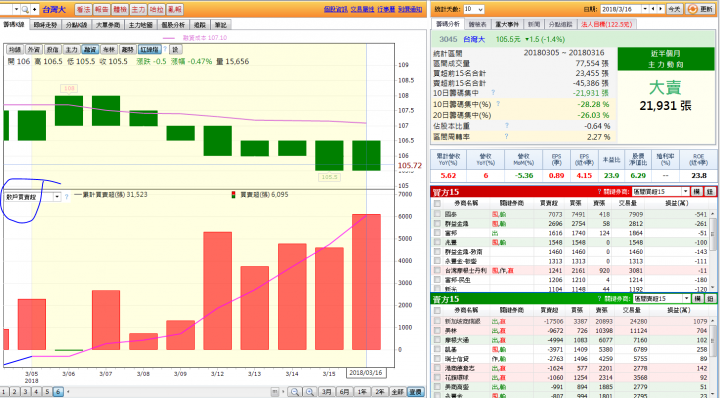
Task: Click the 彙報 red toolbar button
Action: 175,9
